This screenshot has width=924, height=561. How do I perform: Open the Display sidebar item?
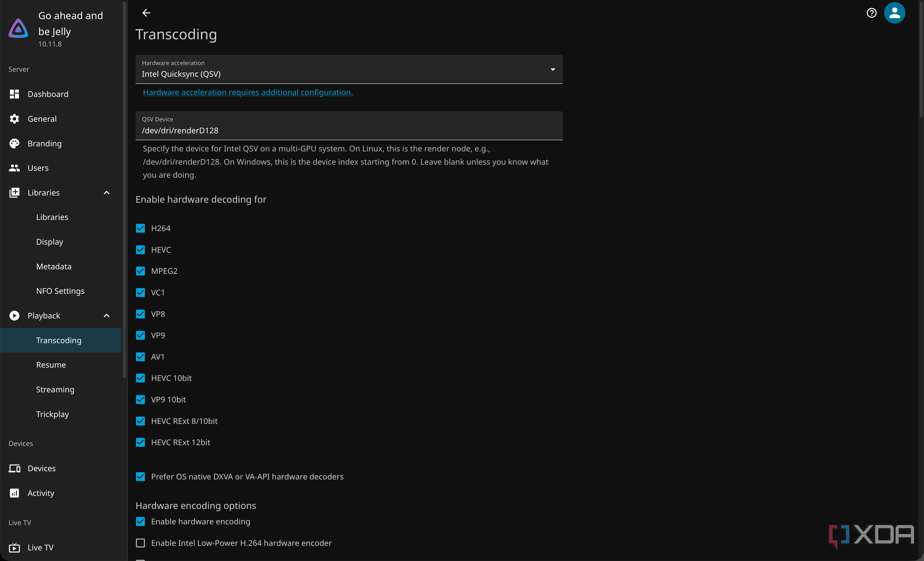pos(61,242)
